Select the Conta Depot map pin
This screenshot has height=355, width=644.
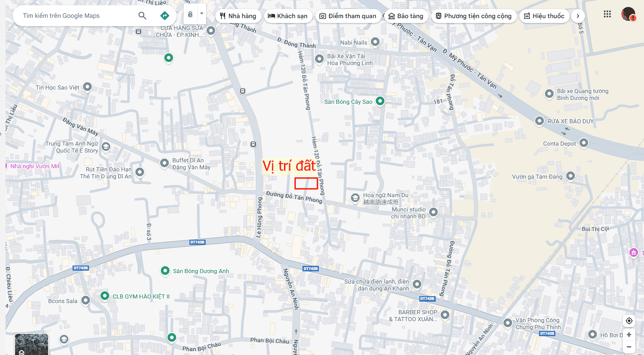(584, 143)
